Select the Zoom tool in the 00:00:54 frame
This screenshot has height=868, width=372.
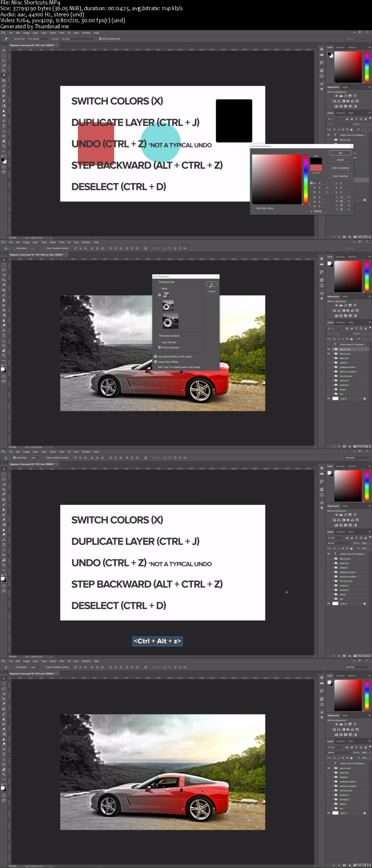tap(4, 146)
